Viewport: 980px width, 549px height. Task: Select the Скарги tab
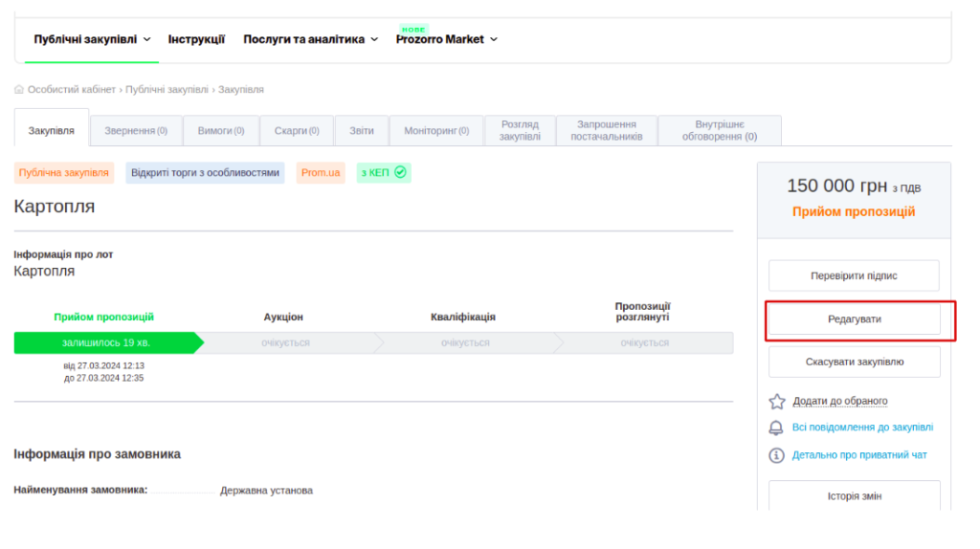[297, 131]
